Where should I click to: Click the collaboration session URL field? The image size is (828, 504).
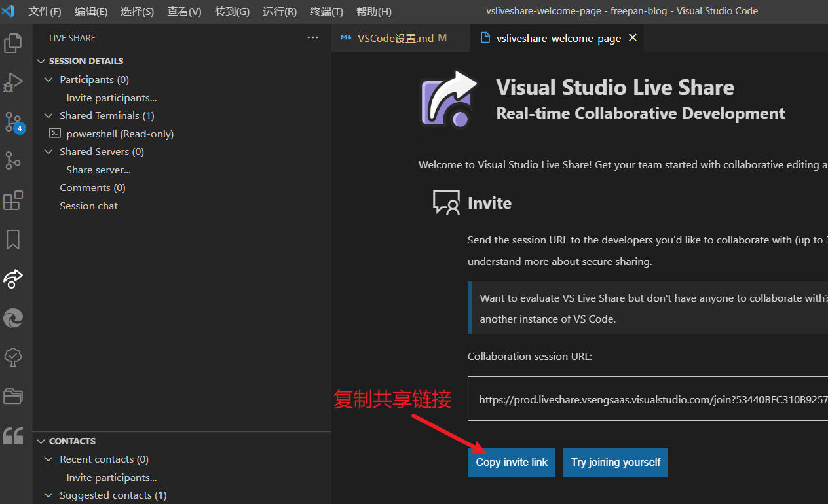coord(649,399)
